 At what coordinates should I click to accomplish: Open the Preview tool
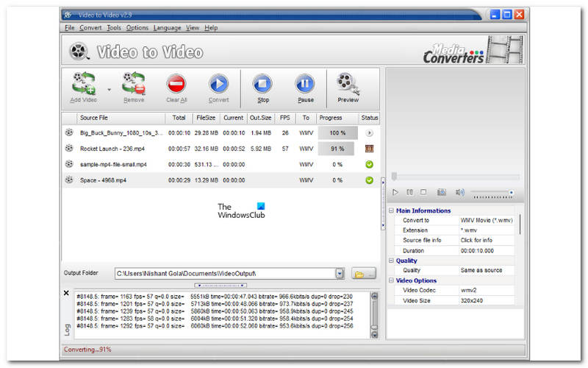[348, 87]
